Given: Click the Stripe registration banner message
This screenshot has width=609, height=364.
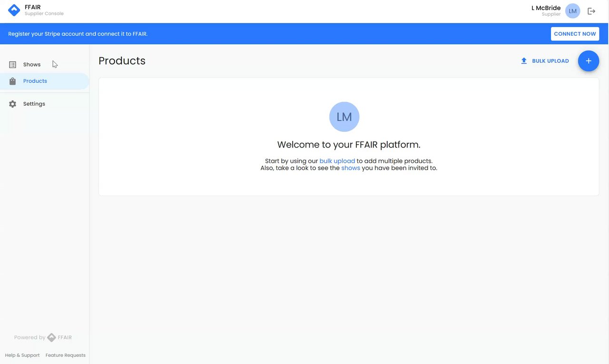Looking at the screenshot, I should [78, 34].
